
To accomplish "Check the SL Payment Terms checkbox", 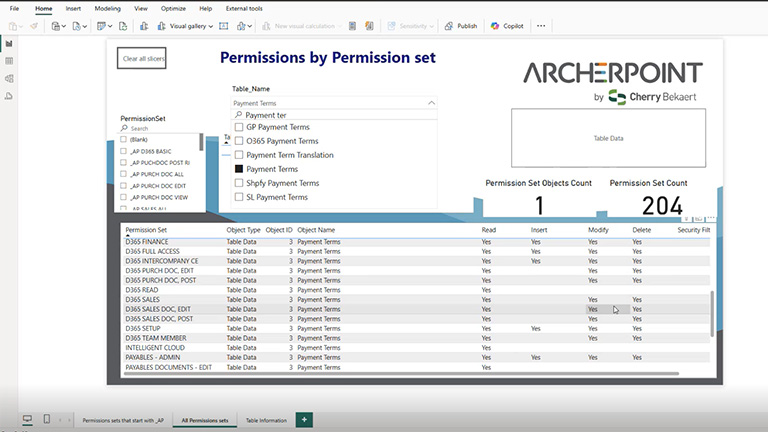I will tap(239, 197).
